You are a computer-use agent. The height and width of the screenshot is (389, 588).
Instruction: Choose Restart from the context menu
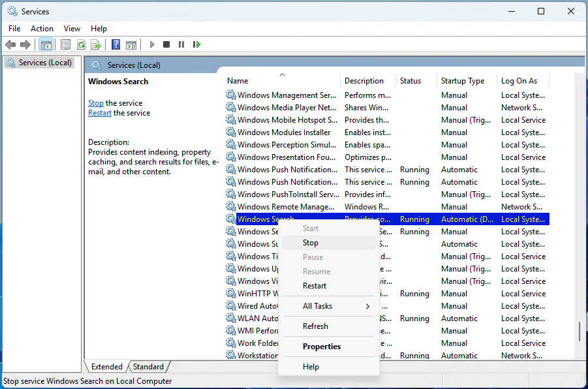[x=314, y=285]
